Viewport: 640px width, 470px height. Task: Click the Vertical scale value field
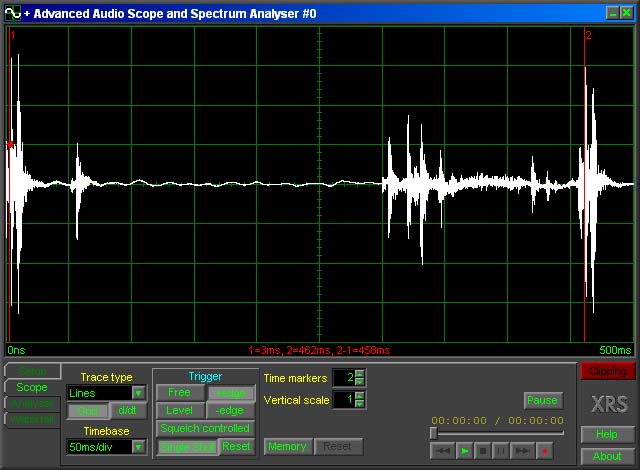344,400
